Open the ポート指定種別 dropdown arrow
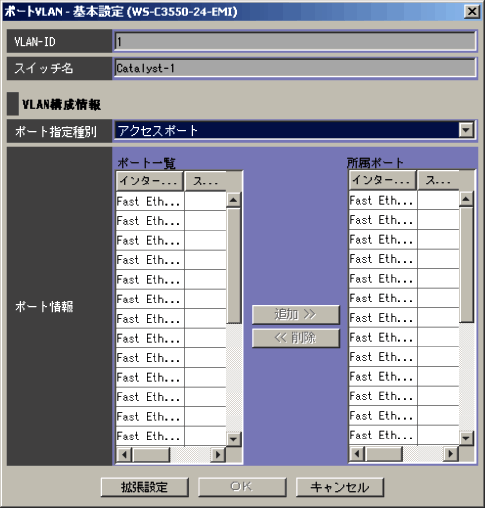The height and width of the screenshot is (508, 485). pyautogui.click(x=466, y=130)
